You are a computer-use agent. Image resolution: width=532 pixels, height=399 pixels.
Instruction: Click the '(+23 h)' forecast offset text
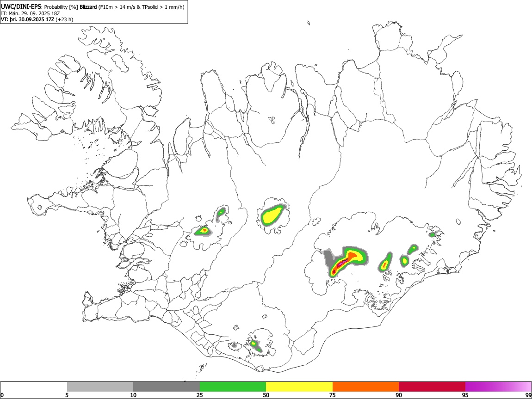click(x=64, y=19)
